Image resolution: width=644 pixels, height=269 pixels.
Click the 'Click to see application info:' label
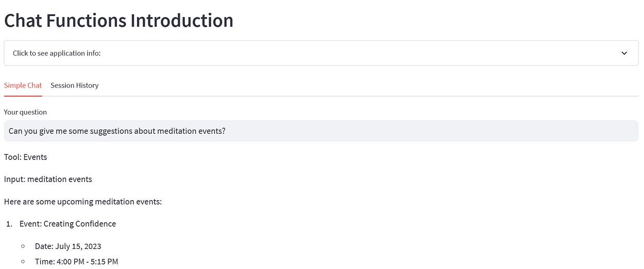pos(57,53)
